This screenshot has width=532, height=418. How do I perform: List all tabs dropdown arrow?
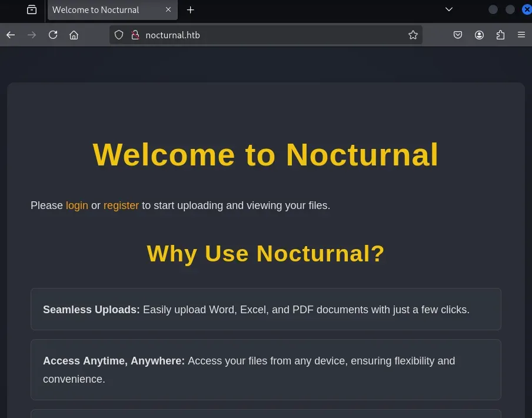pyautogui.click(x=449, y=9)
